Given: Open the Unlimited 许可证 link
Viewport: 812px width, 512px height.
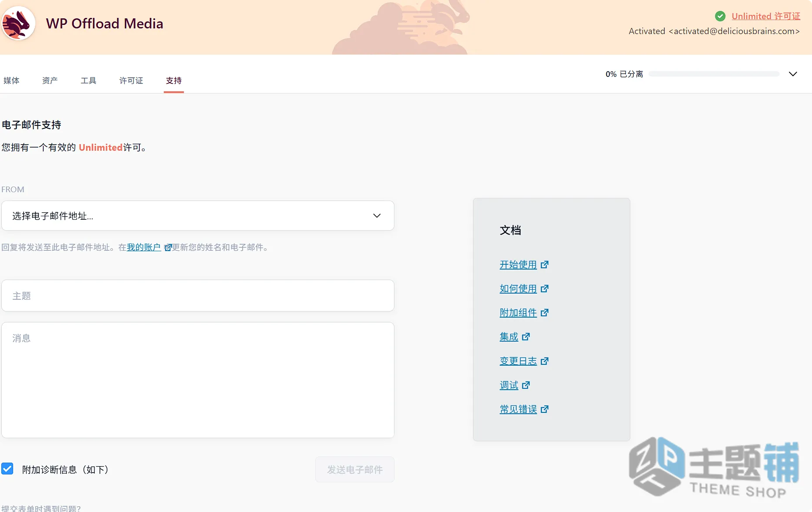Looking at the screenshot, I should (766, 16).
